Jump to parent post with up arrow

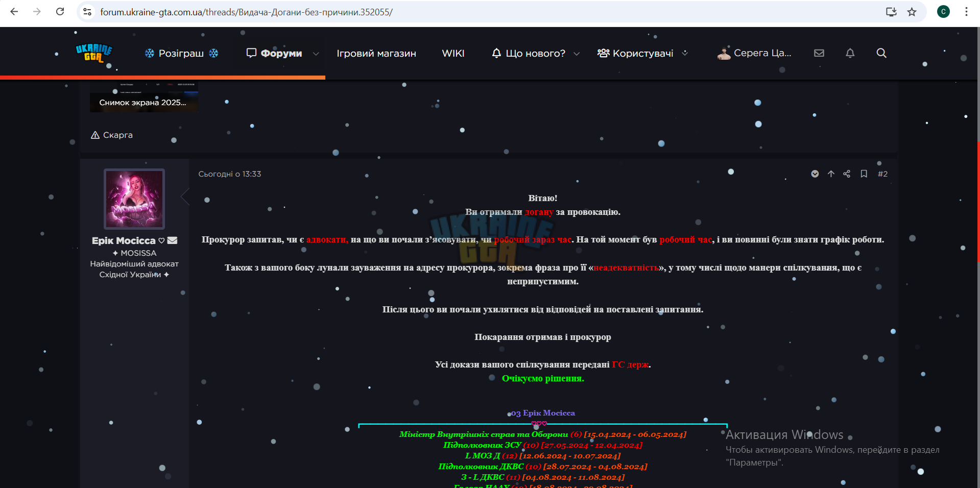(831, 174)
